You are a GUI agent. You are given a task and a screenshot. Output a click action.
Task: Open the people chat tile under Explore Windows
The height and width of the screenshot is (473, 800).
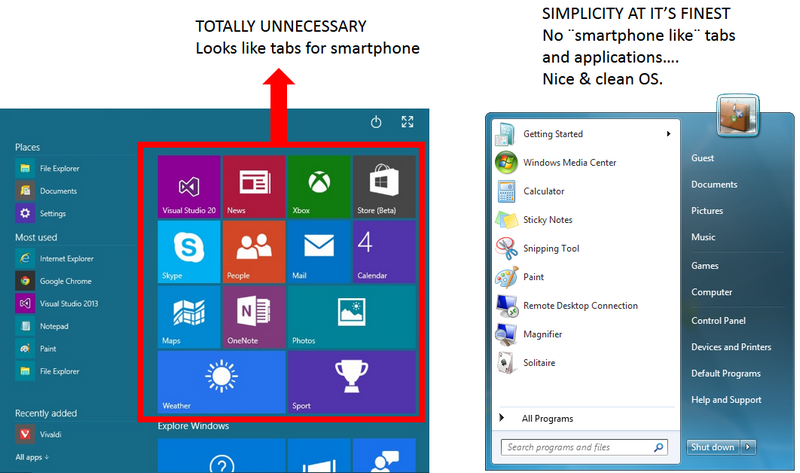pos(384,456)
